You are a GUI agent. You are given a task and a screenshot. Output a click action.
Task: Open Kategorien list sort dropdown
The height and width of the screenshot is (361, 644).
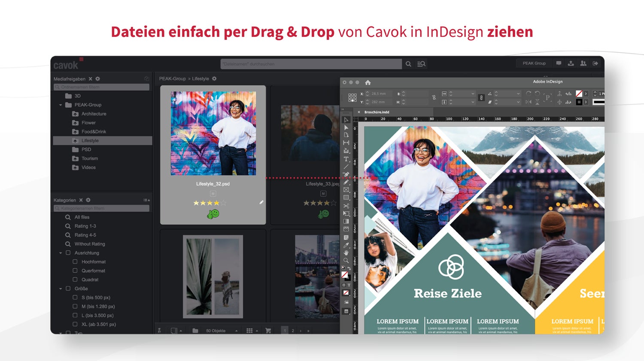pyautogui.click(x=146, y=200)
